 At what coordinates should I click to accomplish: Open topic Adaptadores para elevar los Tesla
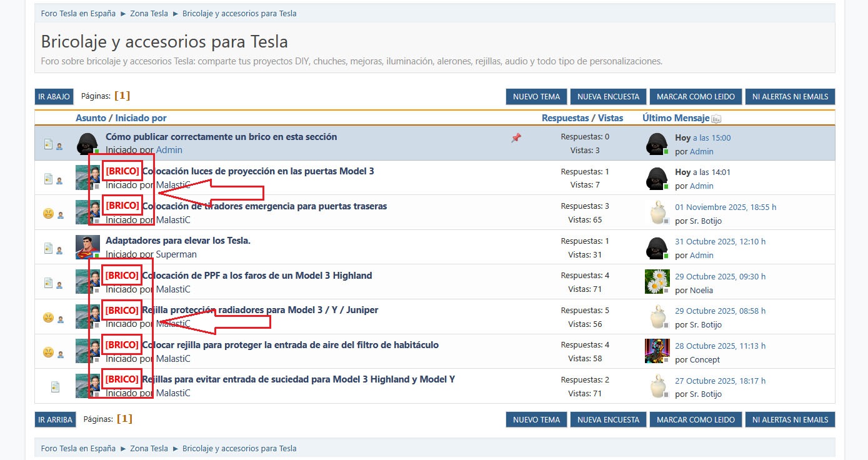178,241
